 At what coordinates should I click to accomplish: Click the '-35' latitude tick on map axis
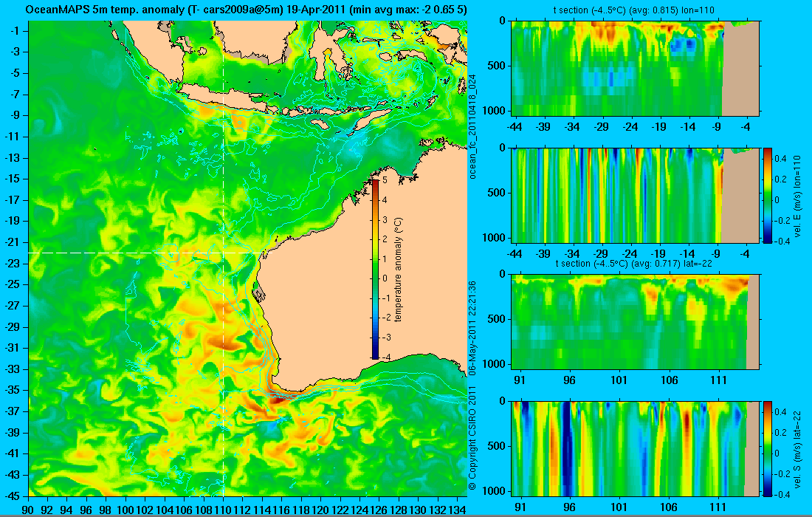[x=12, y=390]
